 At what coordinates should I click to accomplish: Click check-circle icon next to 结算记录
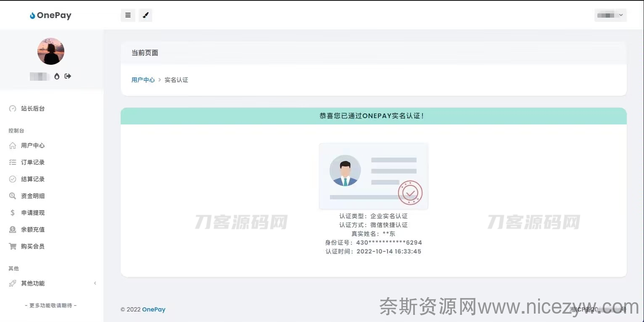click(x=13, y=179)
